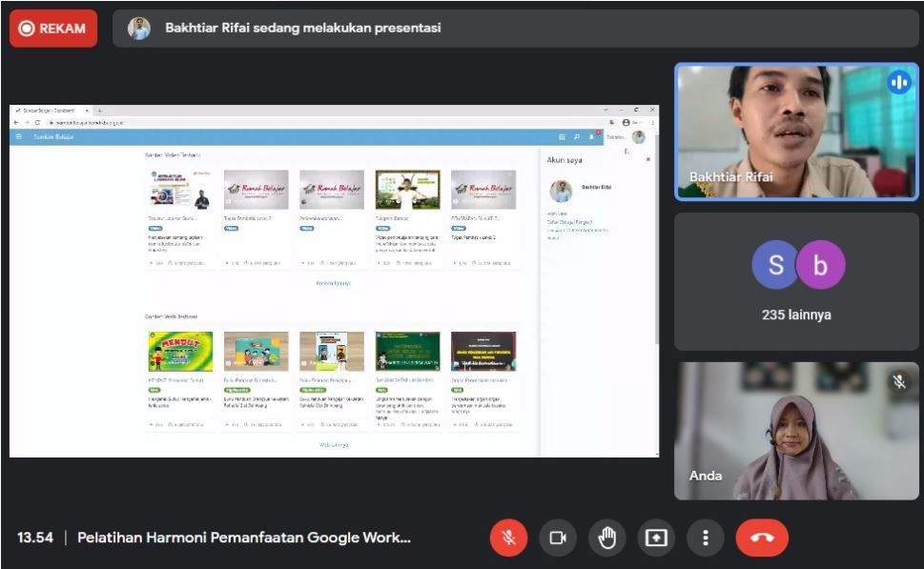924x569 pixels.
Task: Select the Anda self-view video tile
Action: point(796,431)
